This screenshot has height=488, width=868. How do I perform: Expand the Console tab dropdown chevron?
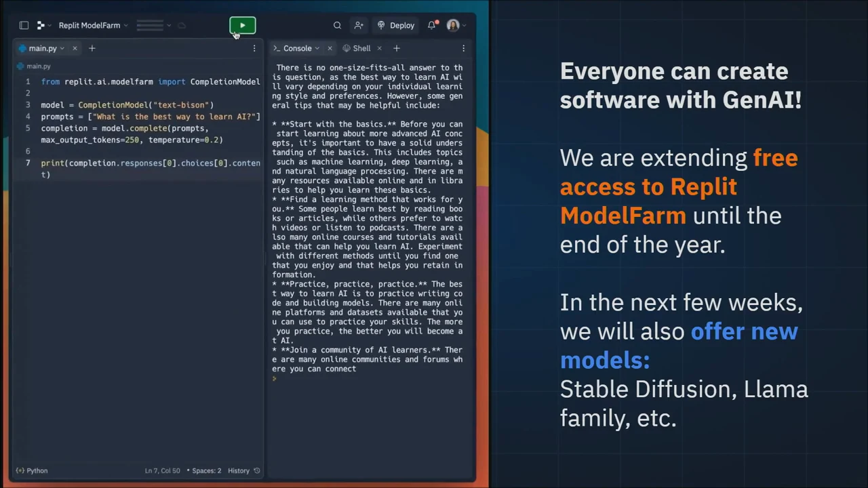coord(317,48)
